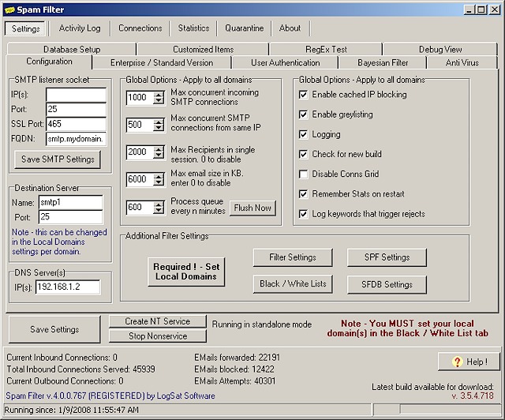Click 'Current Inbound Connections: 0' text
Screen dimensions: 505x420
[62, 358]
